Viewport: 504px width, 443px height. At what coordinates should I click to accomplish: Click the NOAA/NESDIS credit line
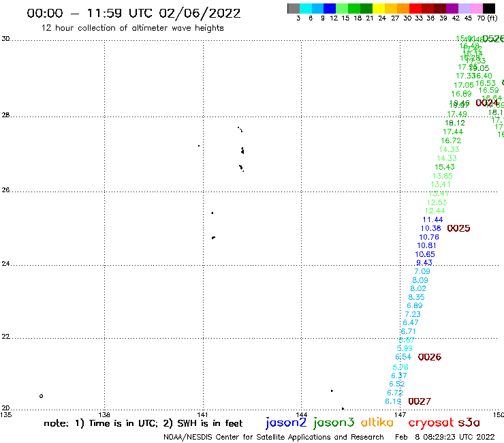point(274,438)
